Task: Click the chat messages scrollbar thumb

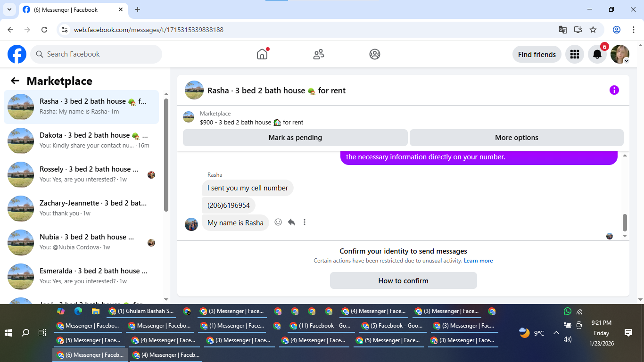Action: point(625,222)
